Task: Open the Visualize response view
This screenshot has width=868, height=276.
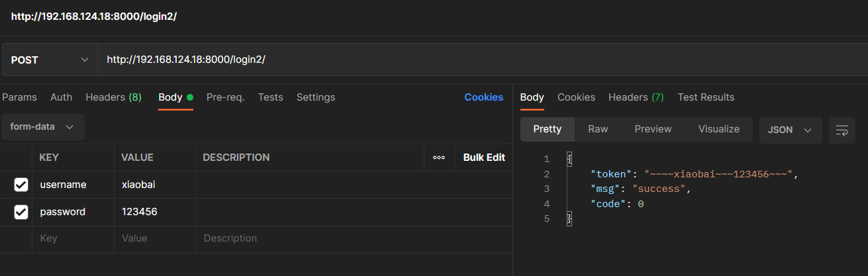Action: point(719,129)
